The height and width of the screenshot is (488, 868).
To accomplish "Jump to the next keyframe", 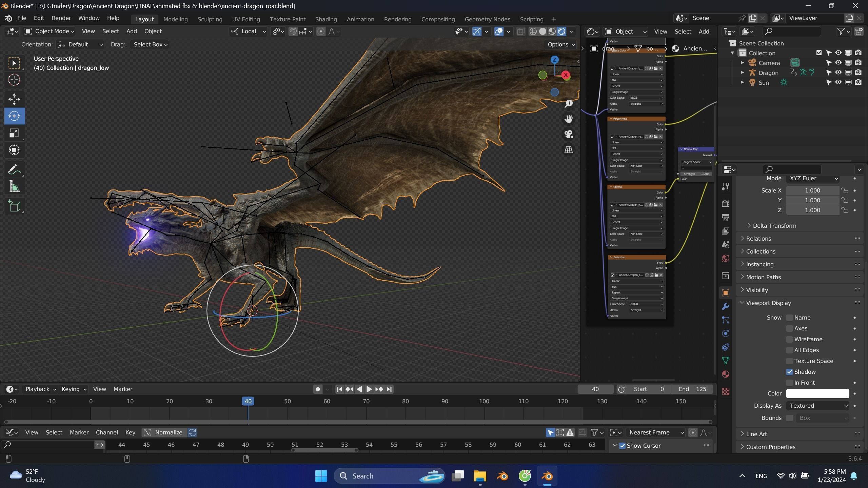I will pyautogui.click(x=379, y=389).
